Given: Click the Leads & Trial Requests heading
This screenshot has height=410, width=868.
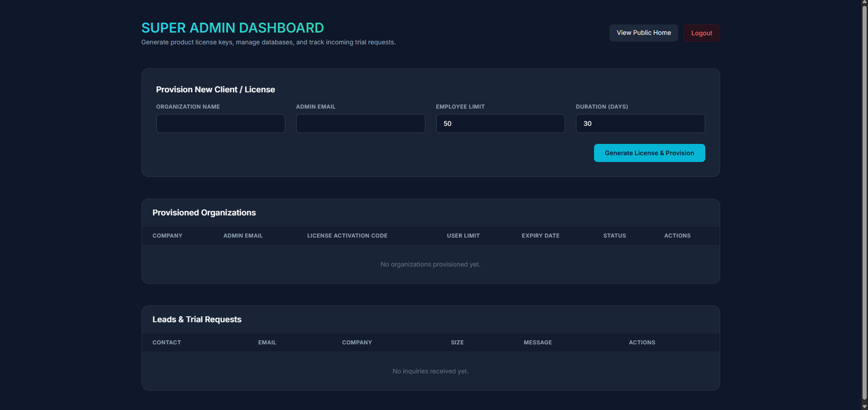Looking at the screenshot, I should 197,319.
